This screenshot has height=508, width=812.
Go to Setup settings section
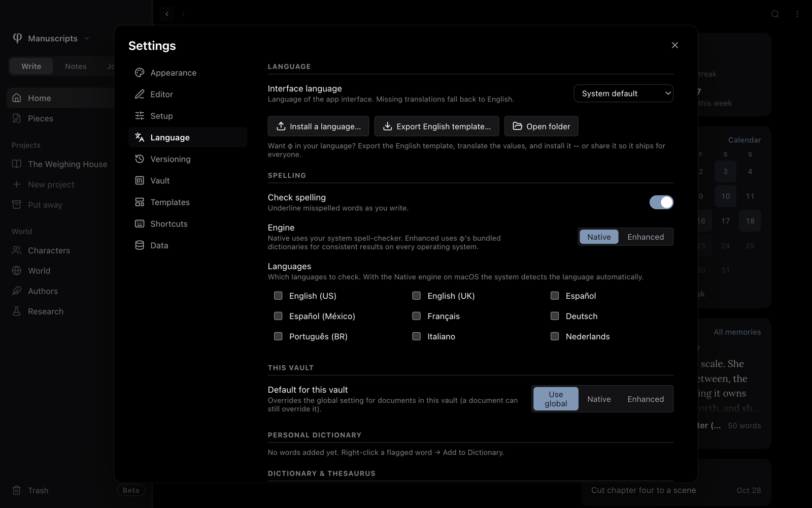point(188,116)
